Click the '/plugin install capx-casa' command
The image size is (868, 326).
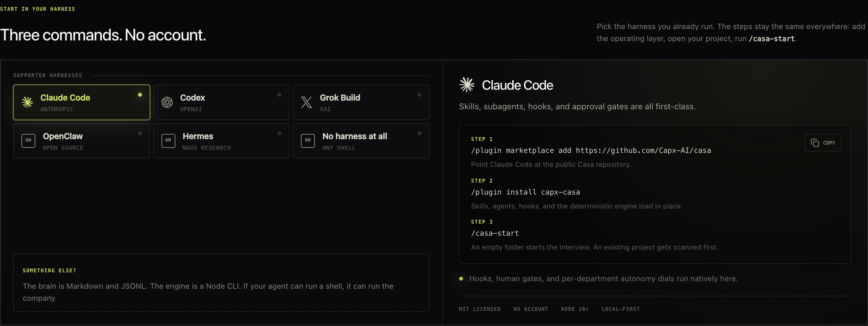click(x=525, y=192)
